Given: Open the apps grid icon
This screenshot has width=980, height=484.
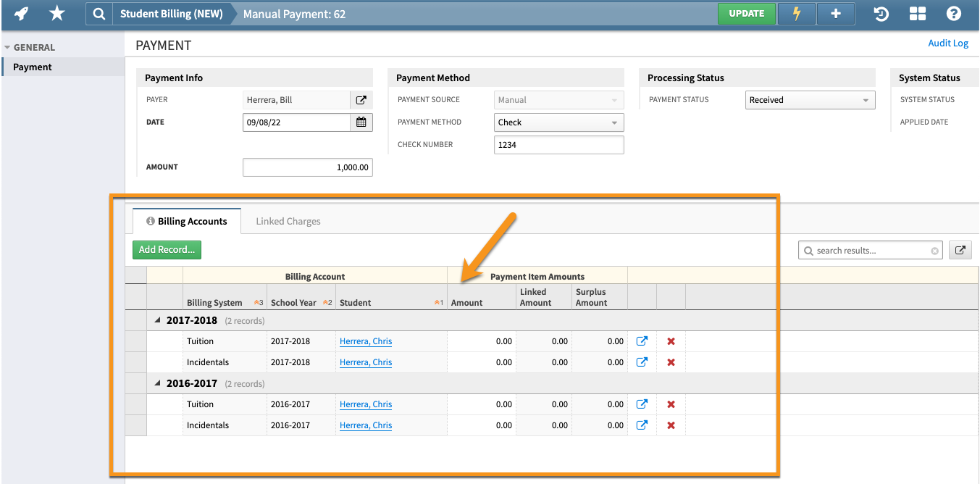Looking at the screenshot, I should point(917,13).
